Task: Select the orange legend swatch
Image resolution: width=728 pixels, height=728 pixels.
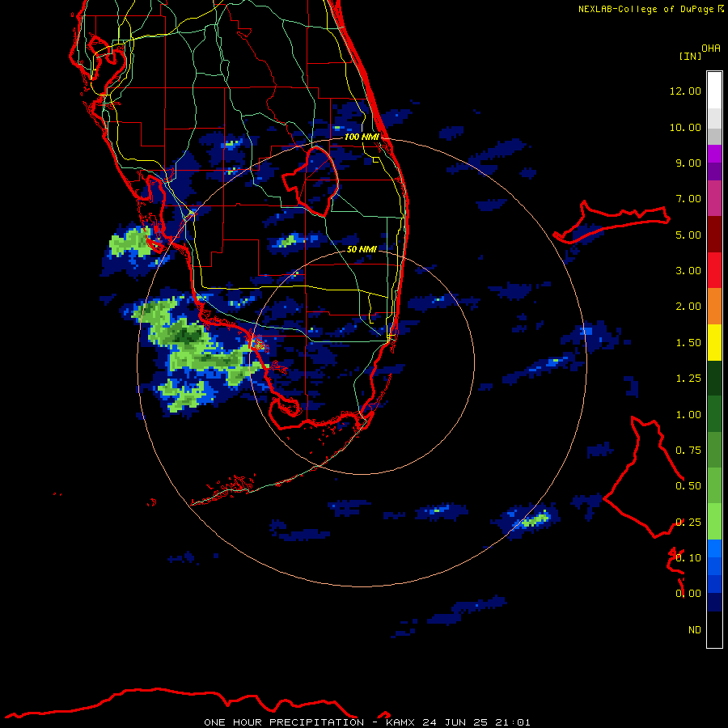Action: point(714,306)
